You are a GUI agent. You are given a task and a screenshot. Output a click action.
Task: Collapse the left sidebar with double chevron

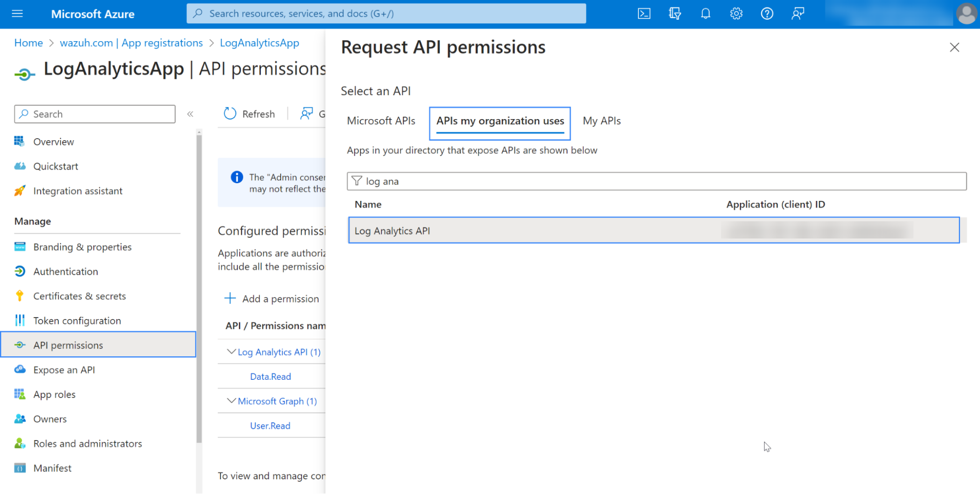coord(190,114)
